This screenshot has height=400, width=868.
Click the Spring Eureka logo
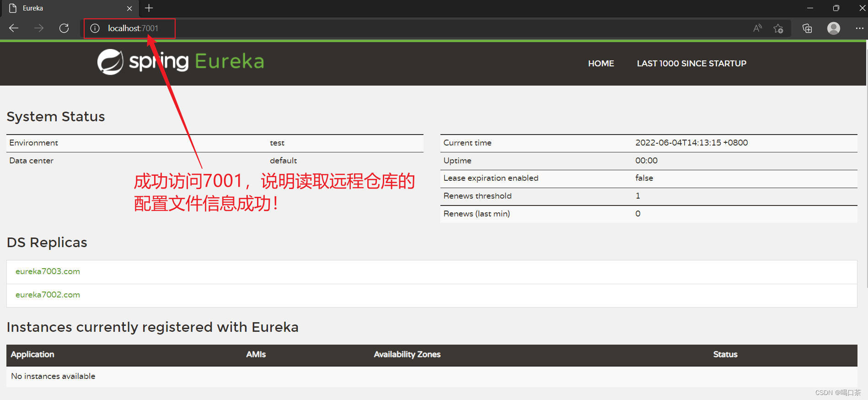[x=181, y=62]
